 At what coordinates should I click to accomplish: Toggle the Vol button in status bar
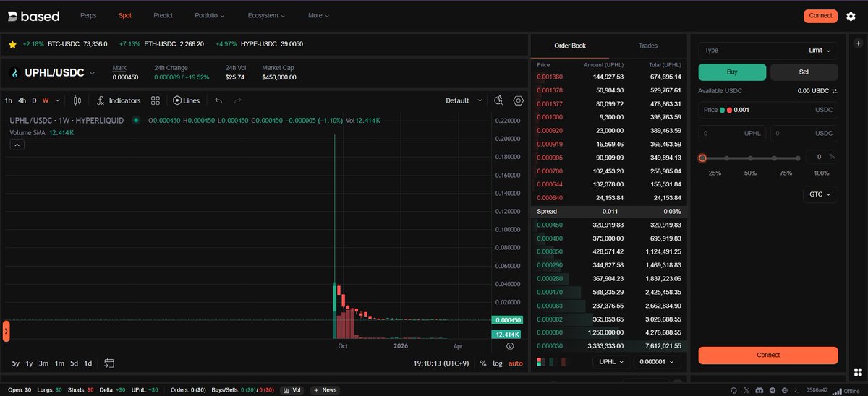pos(291,390)
